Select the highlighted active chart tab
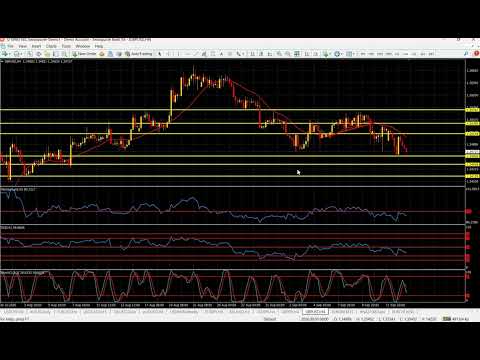The height and width of the screenshot is (360, 480). (315, 312)
